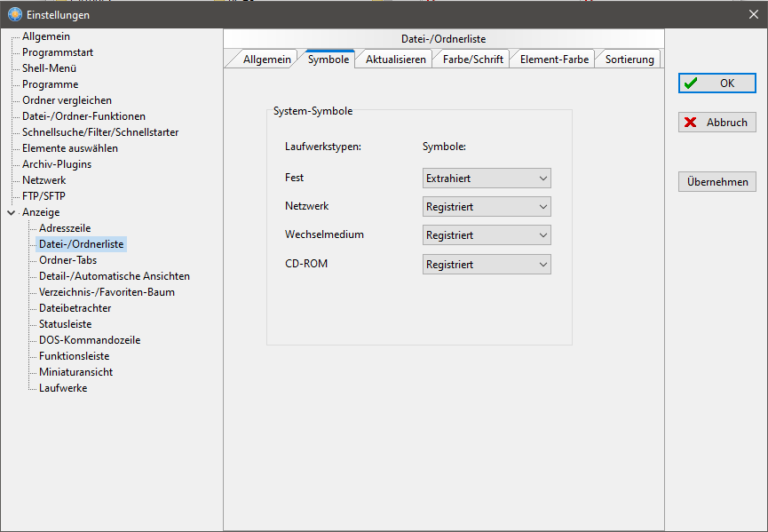Image resolution: width=768 pixels, height=532 pixels.
Task: Click the Einstellungen app icon in title bar
Action: pos(14,14)
